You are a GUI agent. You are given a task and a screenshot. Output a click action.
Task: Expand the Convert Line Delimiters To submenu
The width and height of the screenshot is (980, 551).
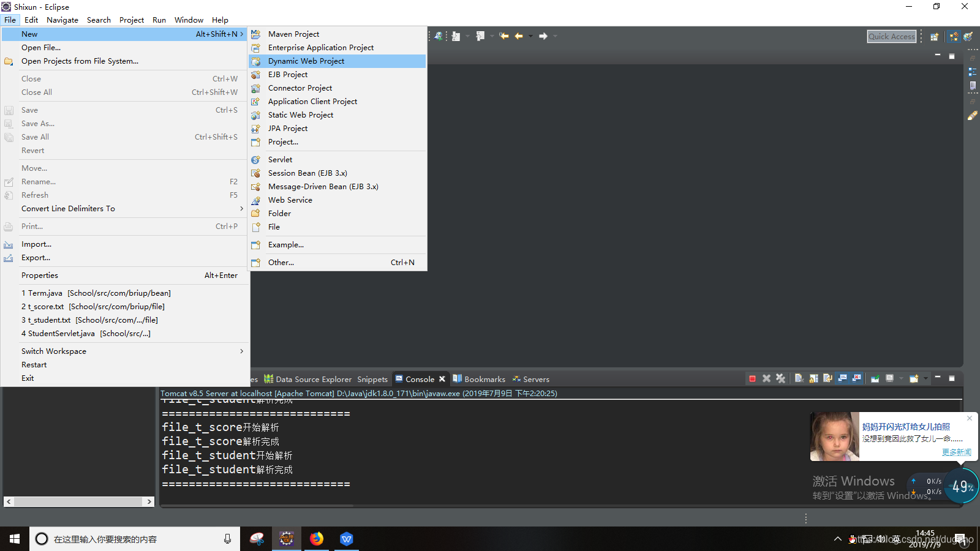click(124, 209)
